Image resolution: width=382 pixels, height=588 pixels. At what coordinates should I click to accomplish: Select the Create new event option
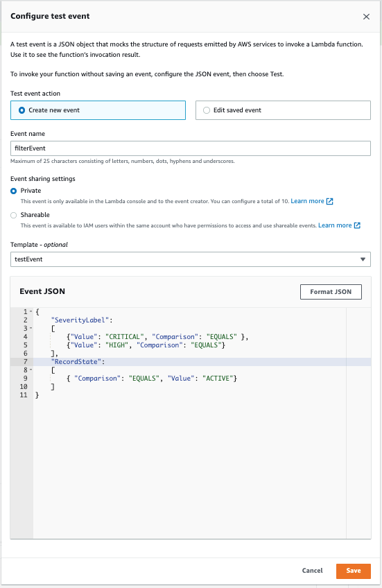pyautogui.click(x=98, y=110)
